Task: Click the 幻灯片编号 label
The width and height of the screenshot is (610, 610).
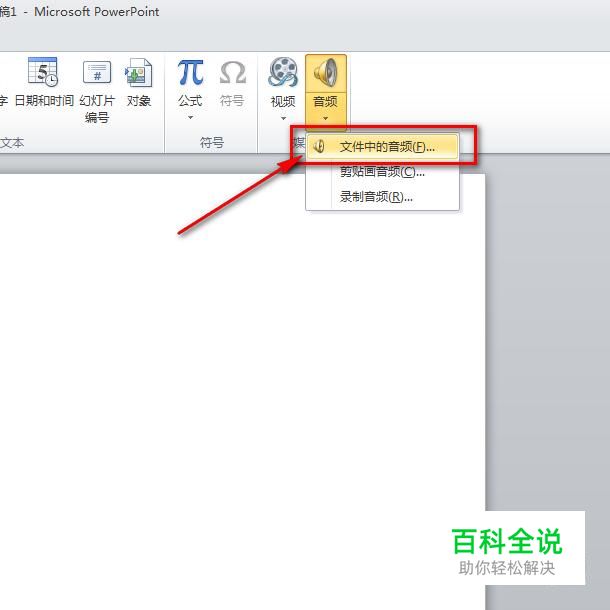Action: tap(97, 109)
